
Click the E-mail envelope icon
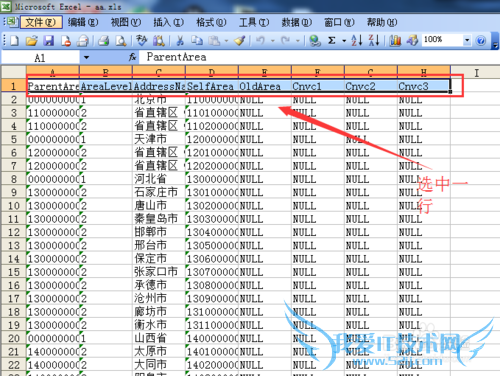tap(83, 41)
